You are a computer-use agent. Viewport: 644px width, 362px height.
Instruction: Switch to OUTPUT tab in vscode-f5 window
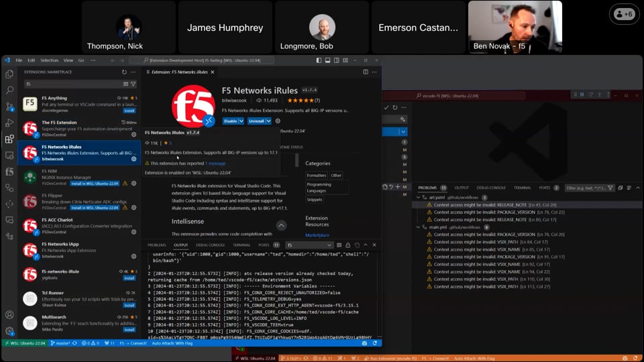(x=462, y=188)
